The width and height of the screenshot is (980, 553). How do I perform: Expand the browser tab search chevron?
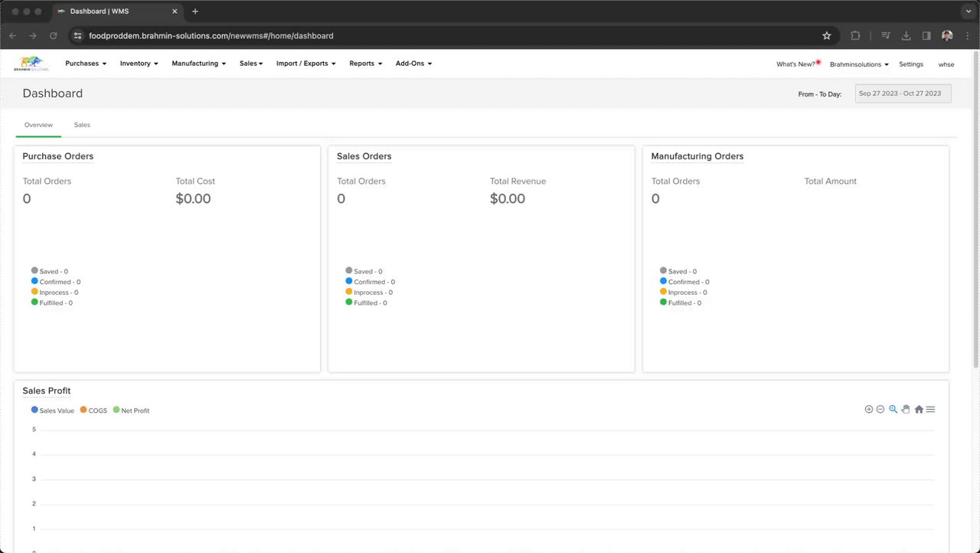tap(968, 11)
